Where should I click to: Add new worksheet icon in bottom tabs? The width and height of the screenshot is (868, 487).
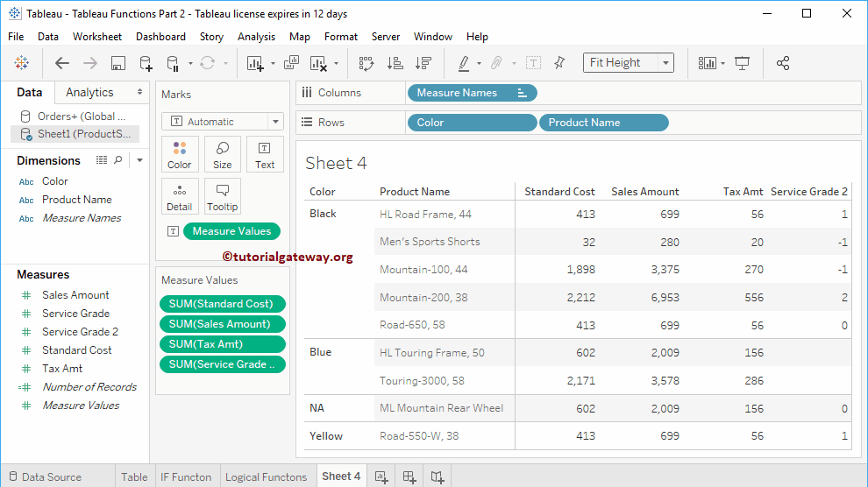click(381, 477)
